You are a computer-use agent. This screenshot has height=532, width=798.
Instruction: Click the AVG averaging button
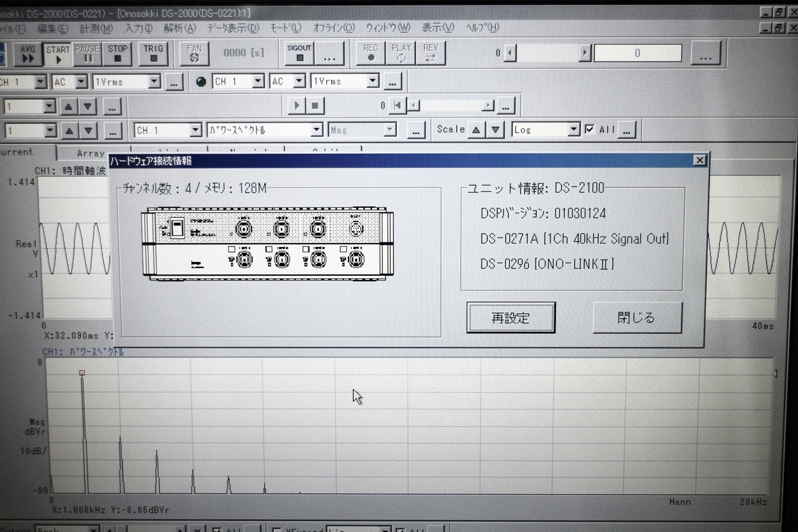[28, 54]
